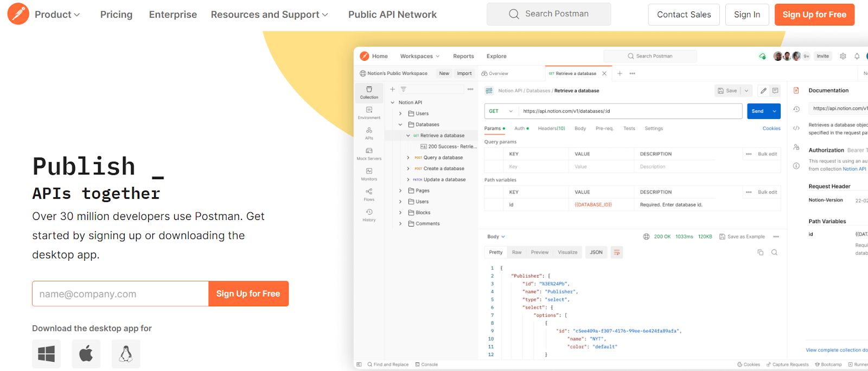Download the Linux desktop app
The height and width of the screenshot is (371, 868).
click(126, 354)
